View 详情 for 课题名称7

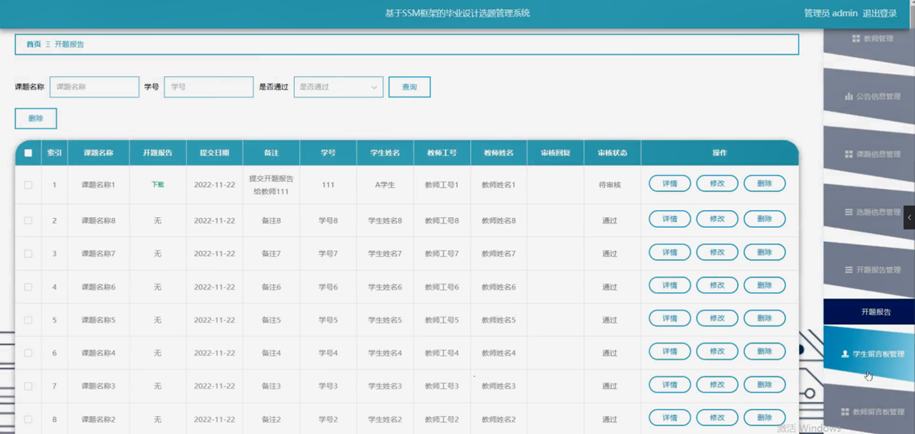pos(670,253)
